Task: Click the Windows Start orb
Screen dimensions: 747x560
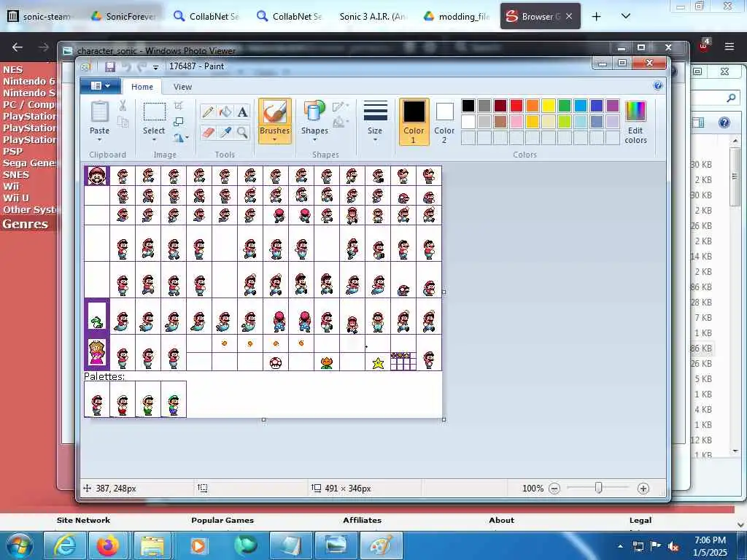Action: point(19,545)
